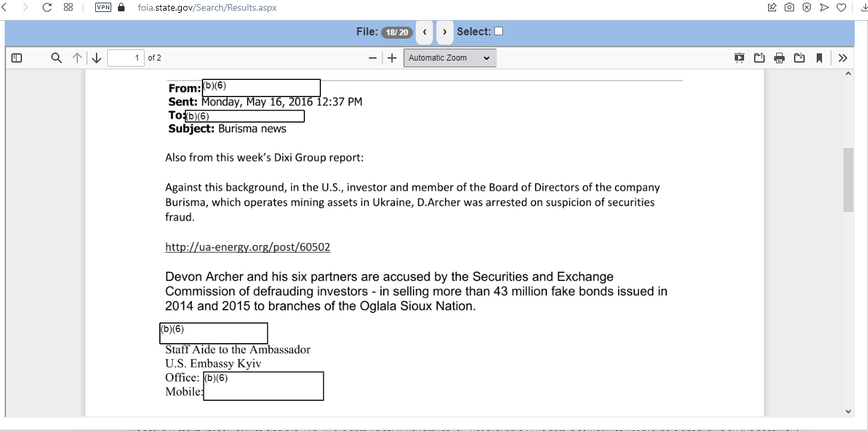868x431 pixels.
Task: Click the scrollbar down arrow
Action: 848,412
